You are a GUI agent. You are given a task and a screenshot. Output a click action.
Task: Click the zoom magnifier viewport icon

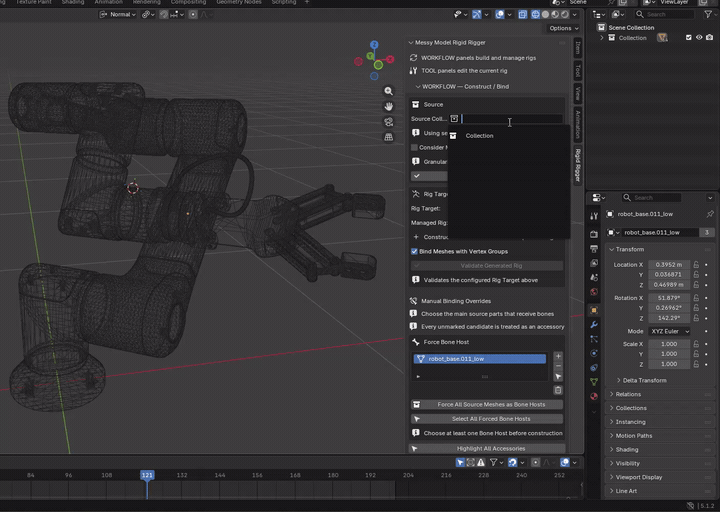click(388, 91)
